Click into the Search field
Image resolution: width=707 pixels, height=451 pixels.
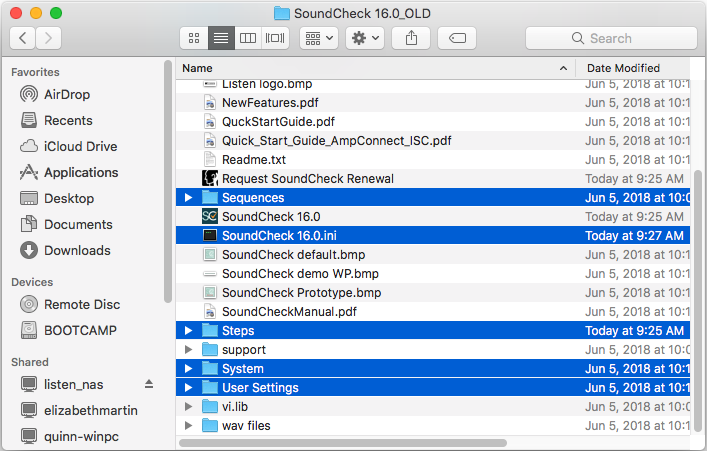[x=611, y=38]
